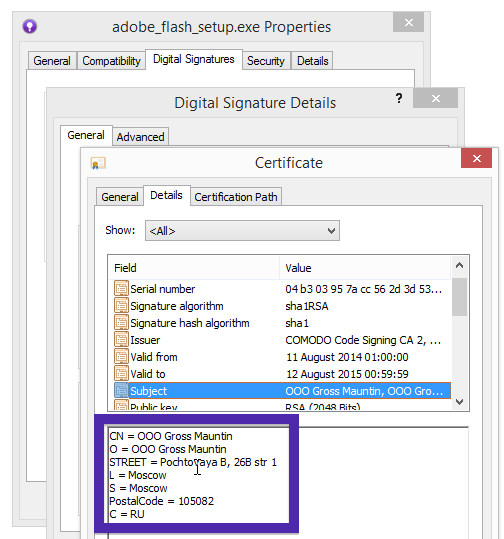Close the adobe_flash_setup.exe Properties window
The image size is (504, 539).
point(408,22)
